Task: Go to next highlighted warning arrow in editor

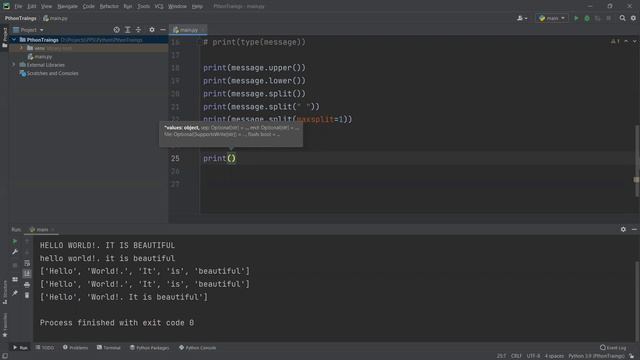Action: [634, 42]
